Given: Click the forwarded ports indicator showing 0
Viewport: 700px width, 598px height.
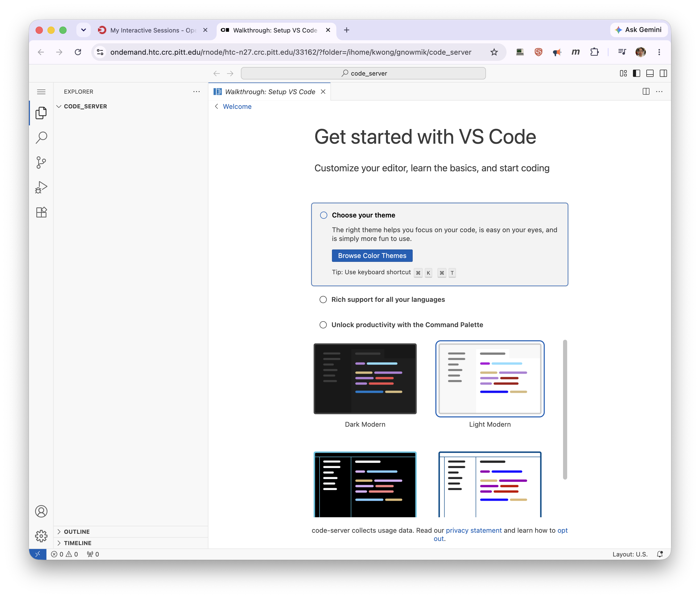Looking at the screenshot, I should click(x=93, y=554).
